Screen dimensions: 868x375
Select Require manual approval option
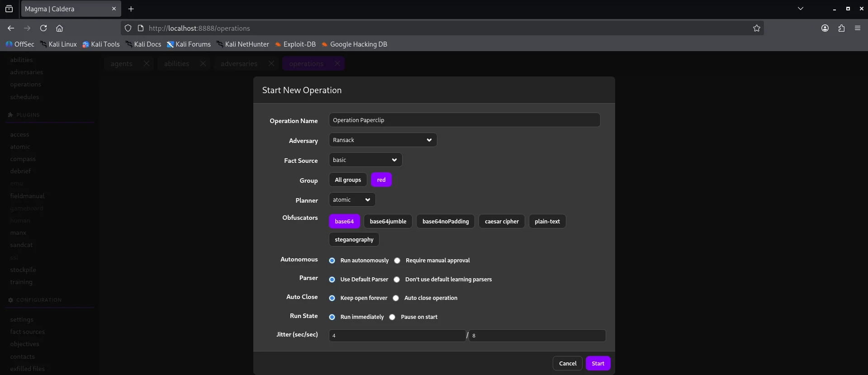[397, 261]
